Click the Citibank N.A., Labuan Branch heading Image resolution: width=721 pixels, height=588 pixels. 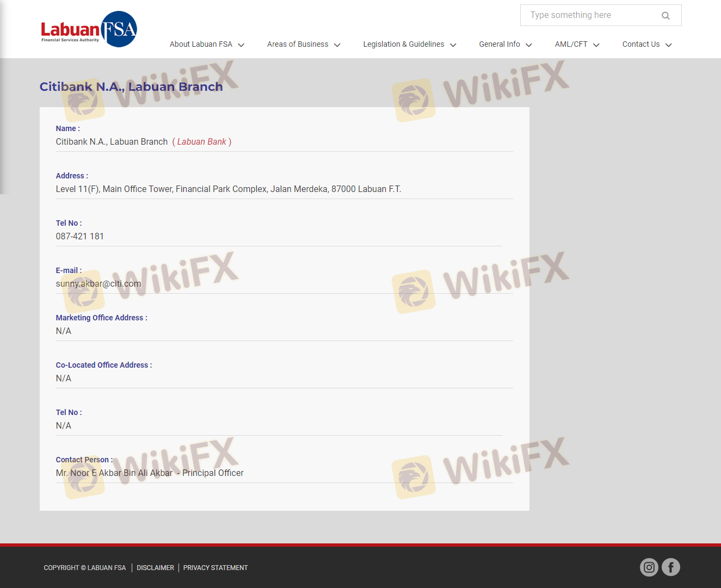point(131,86)
